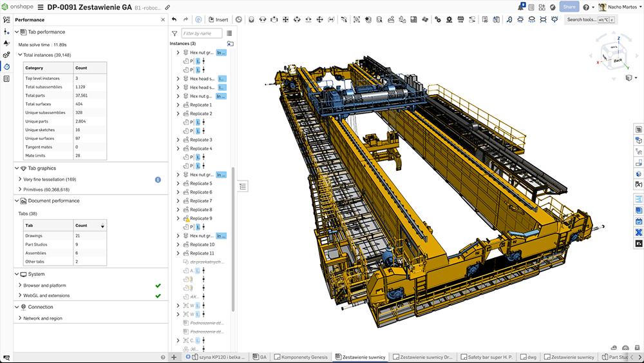Click the view cube Back face

616,60
